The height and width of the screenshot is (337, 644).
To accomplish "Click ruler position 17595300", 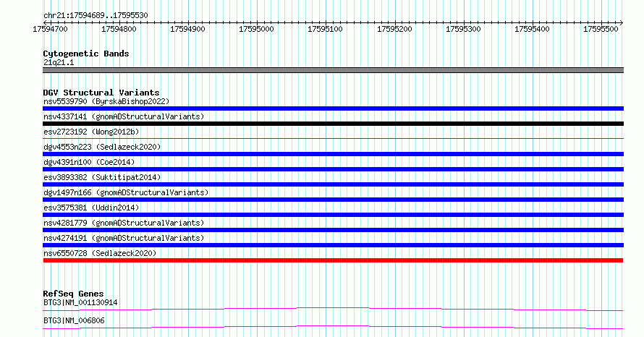I will point(463,29).
